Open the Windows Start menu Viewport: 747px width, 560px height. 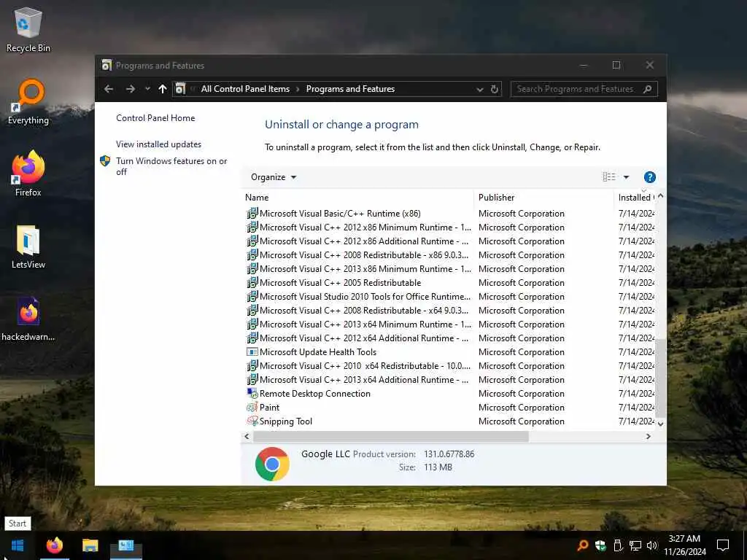[x=18, y=545]
